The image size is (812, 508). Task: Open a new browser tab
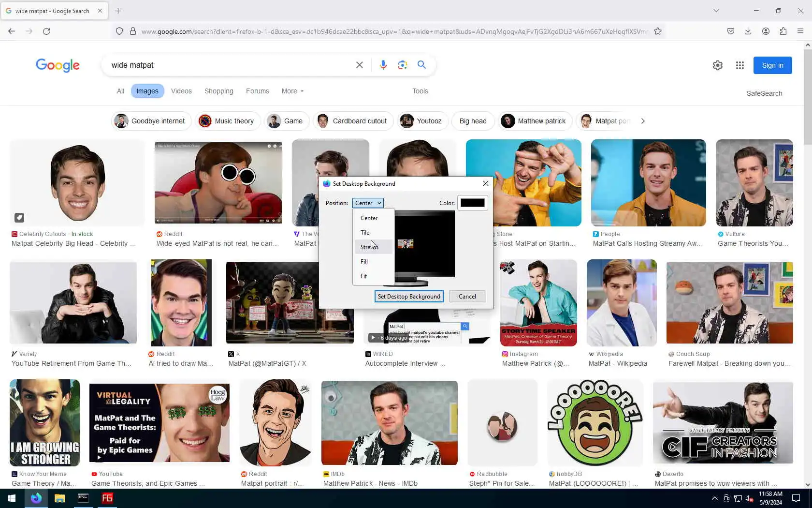[118, 11]
